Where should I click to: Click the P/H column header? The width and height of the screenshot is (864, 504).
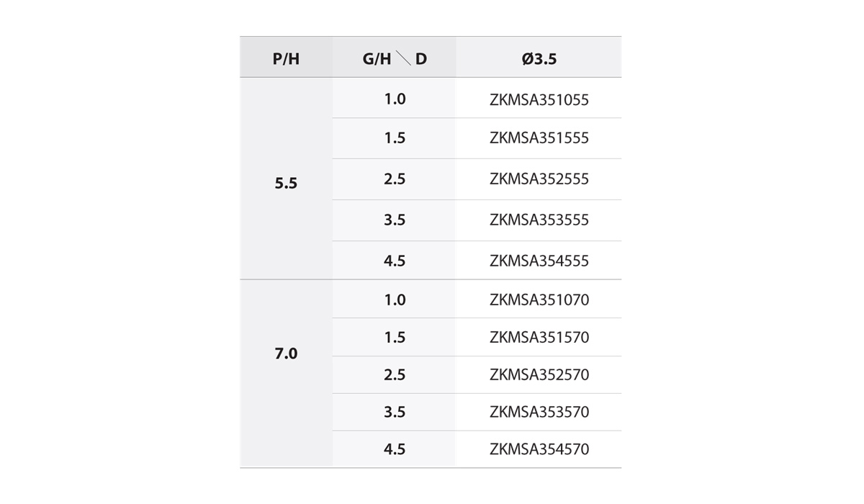click(x=286, y=58)
